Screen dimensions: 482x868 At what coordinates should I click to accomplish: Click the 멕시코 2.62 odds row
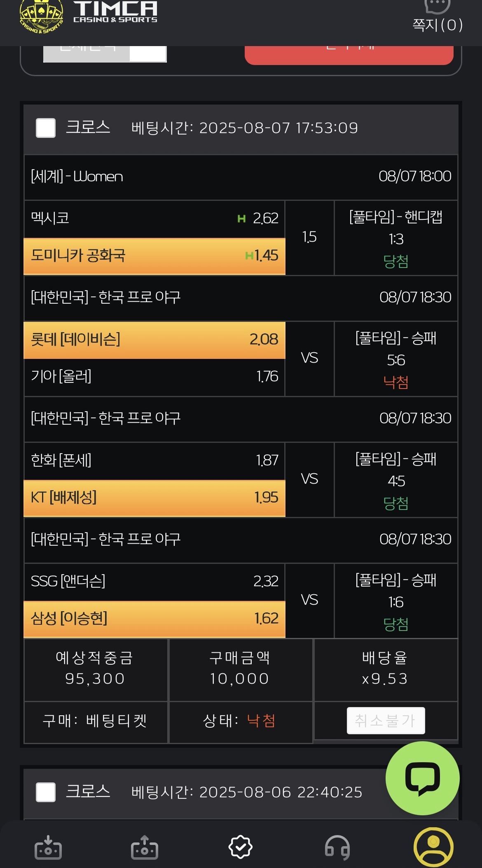pos(154,219)
